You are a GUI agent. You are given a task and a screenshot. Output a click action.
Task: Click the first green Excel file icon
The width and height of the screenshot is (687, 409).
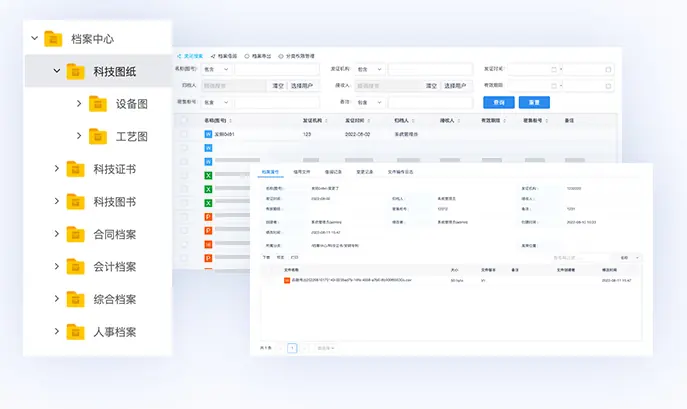[x=208, y=175]
